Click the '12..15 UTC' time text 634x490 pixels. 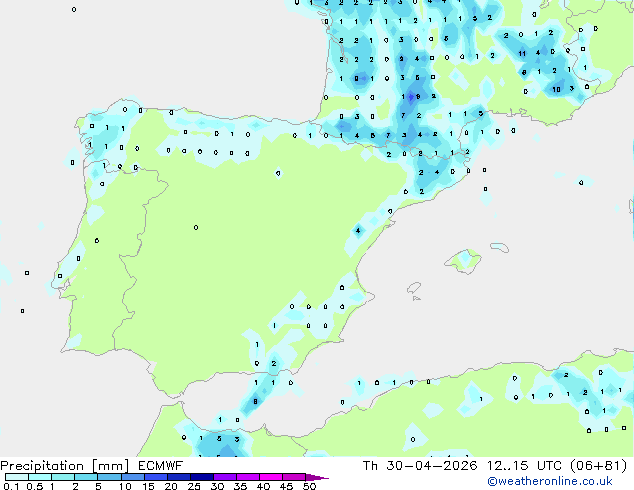[x=524, y=466]
